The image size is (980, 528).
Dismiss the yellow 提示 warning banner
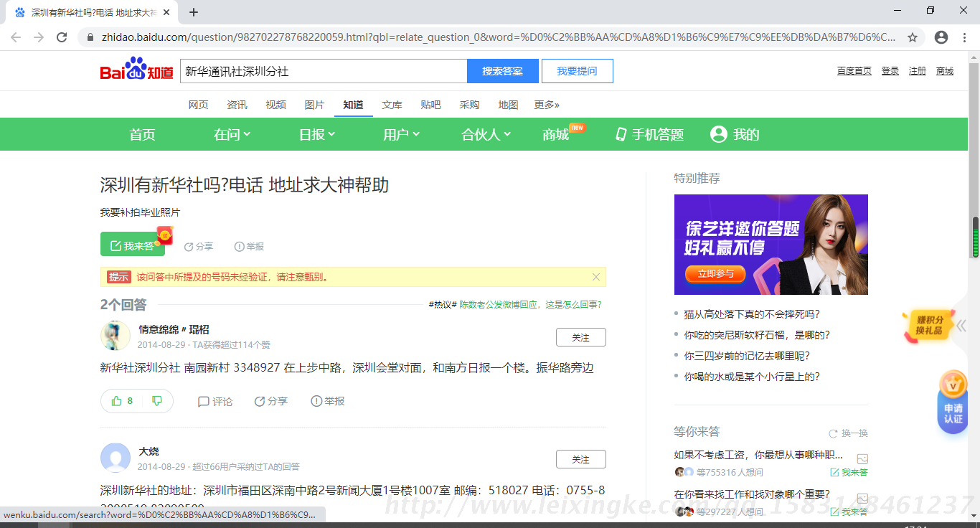(x=596, y=277)
